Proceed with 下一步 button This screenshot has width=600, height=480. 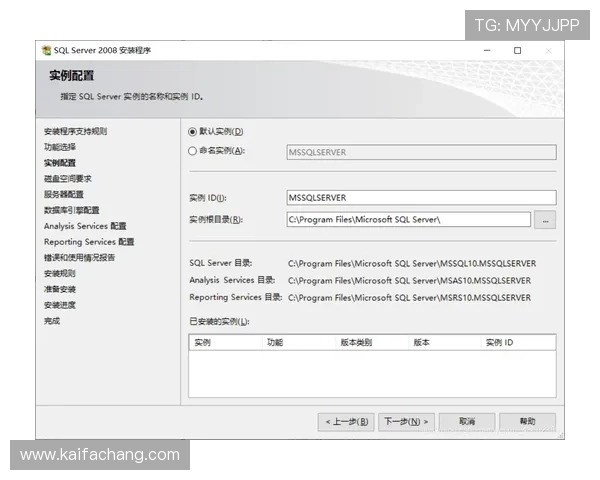[x=406, y=422]
